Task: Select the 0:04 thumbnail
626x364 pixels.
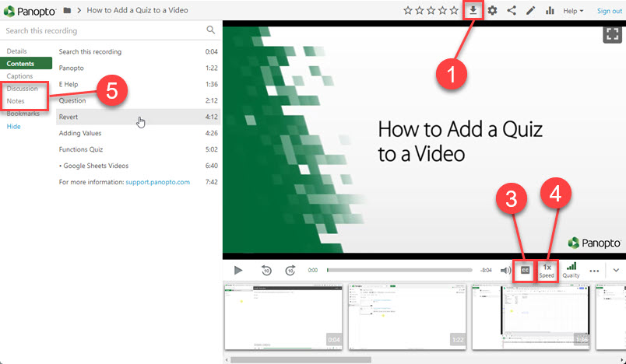Action: point(283,317)
